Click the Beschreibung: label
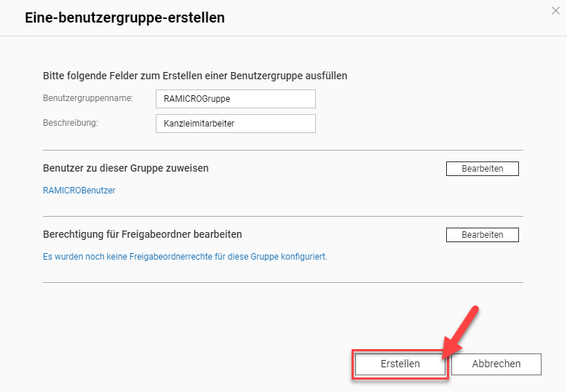567x392 pixels. click(71, 123)
